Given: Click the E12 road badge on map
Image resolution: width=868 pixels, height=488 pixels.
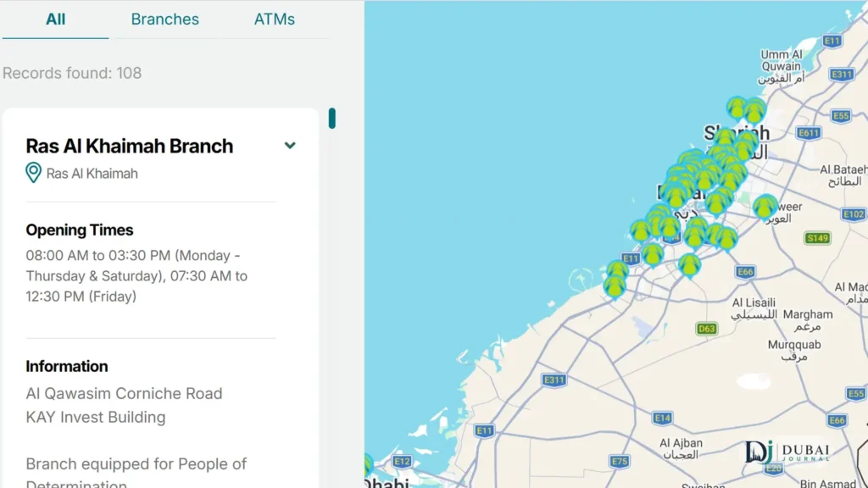Looking at the screenshot, I should (x=402, y=461).
